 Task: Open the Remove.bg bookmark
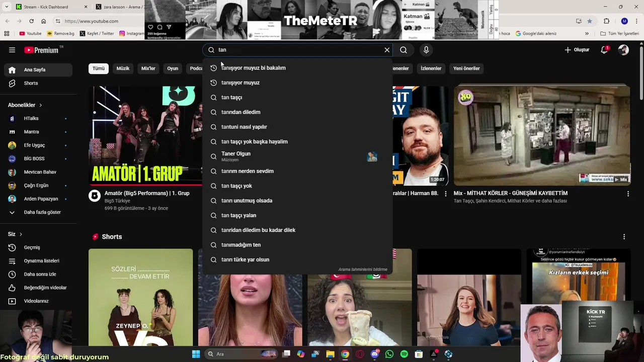tap(60, 34)
